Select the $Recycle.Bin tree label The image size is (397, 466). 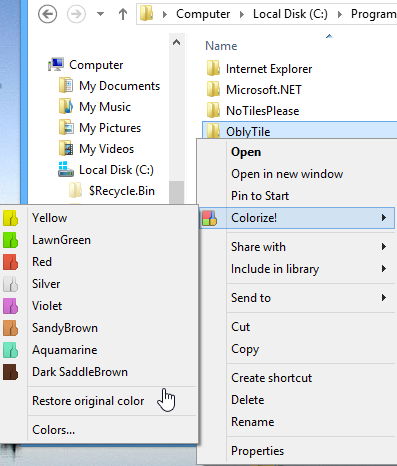click(x=122, y=191)
